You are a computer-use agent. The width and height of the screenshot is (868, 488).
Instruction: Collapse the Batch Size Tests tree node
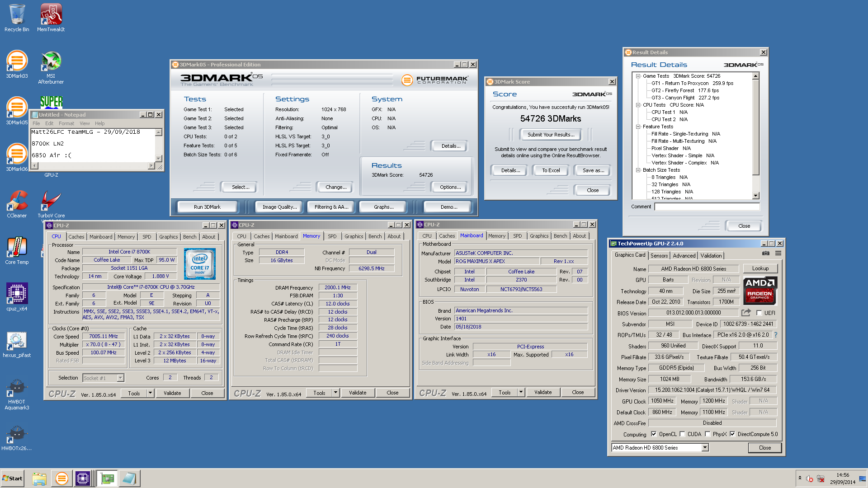(638, 170)
